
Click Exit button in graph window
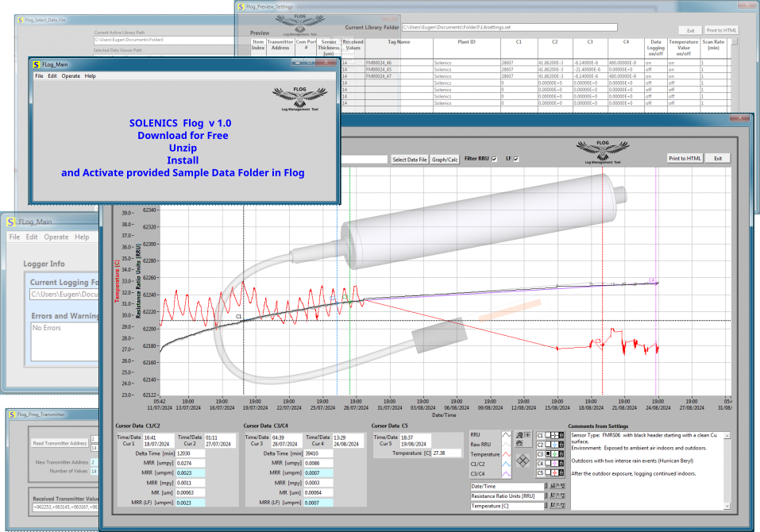click(x=718, y=159)
